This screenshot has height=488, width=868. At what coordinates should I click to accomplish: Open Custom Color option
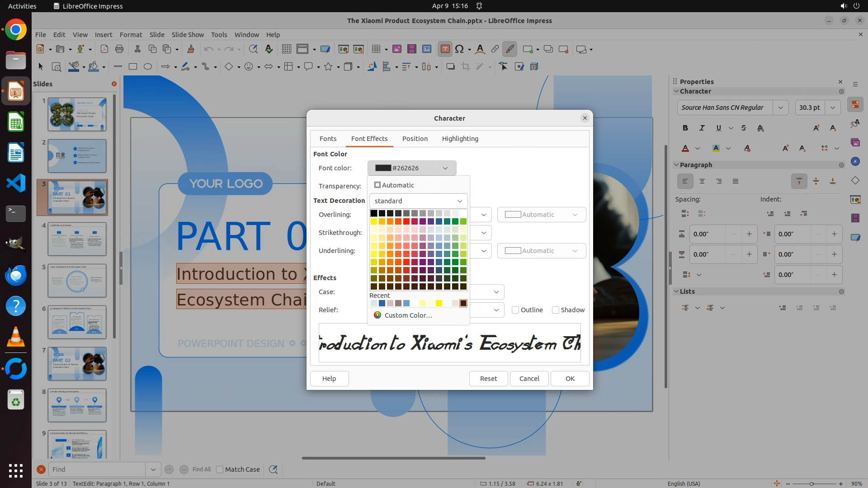point(408,315)
